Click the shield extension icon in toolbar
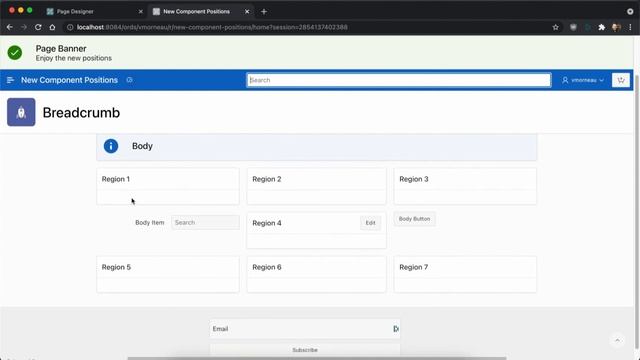640x360 pixels. point(573,27)
